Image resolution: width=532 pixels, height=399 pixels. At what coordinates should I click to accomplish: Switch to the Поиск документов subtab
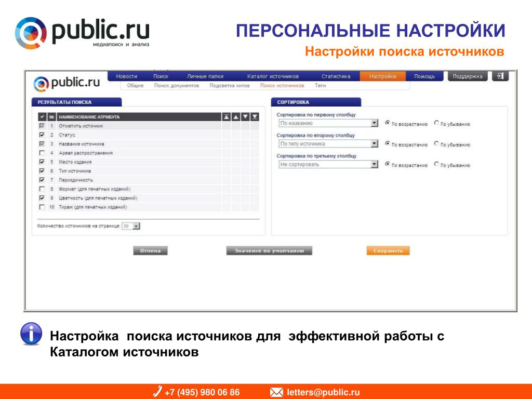(x=177, y=86)
